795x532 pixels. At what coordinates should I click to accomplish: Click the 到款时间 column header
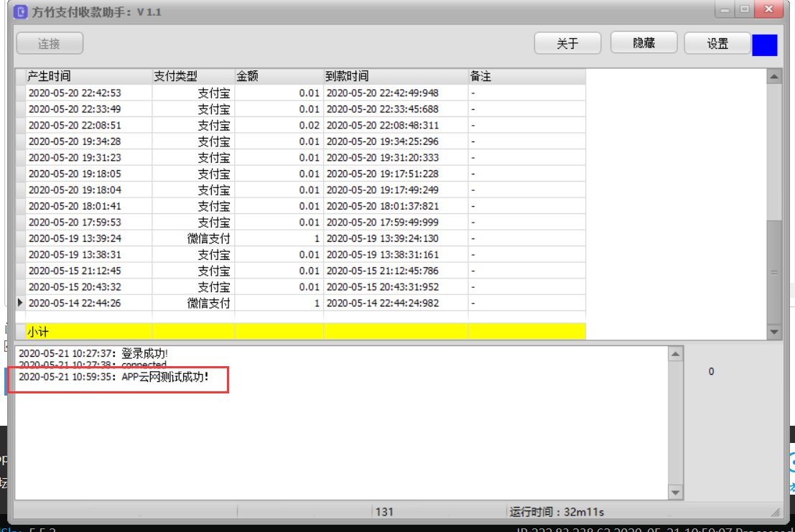click(395, 76)
